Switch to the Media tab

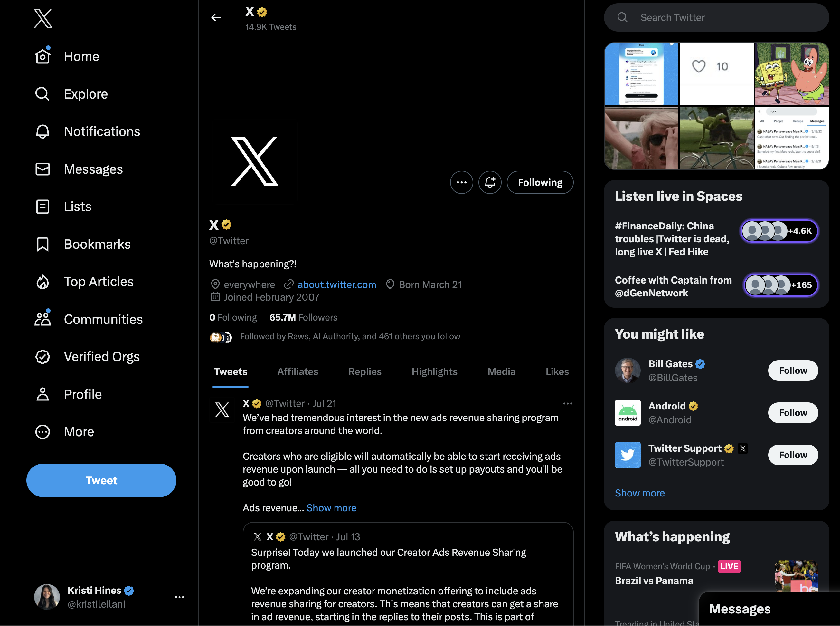click(x=502, y=370)
